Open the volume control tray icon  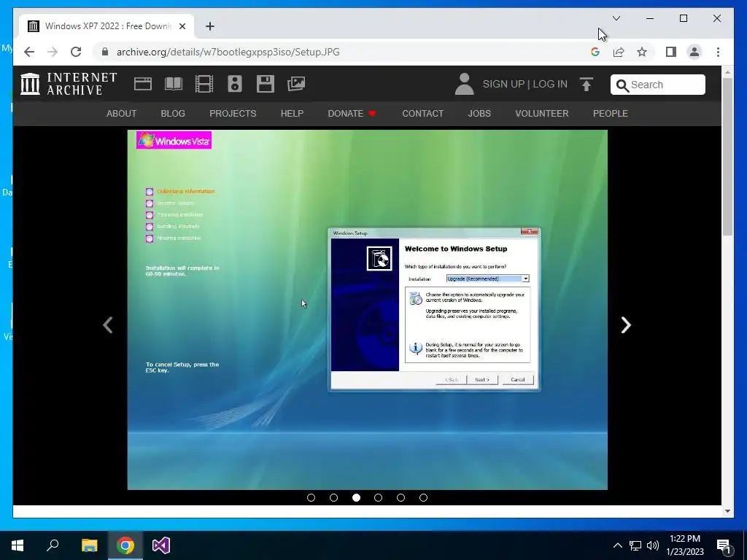tap(653, 545)
